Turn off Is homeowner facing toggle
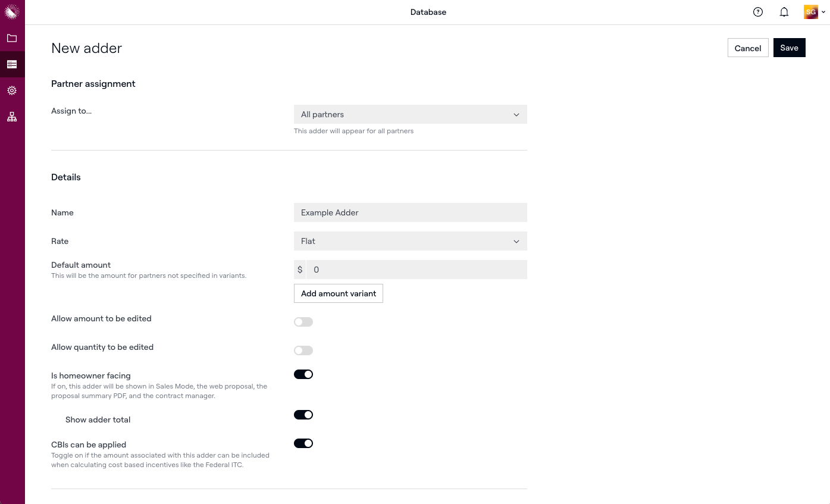Viewport: 830px width, 504px height. 303,374
